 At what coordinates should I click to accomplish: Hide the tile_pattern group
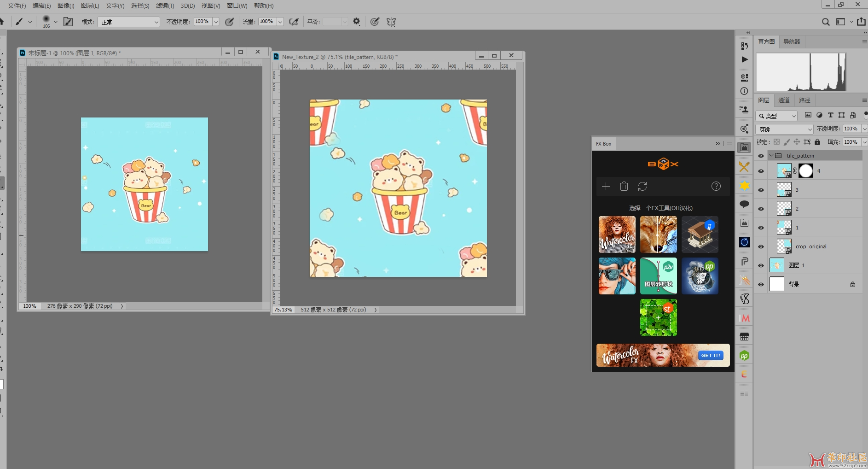[x=761, y=156]
